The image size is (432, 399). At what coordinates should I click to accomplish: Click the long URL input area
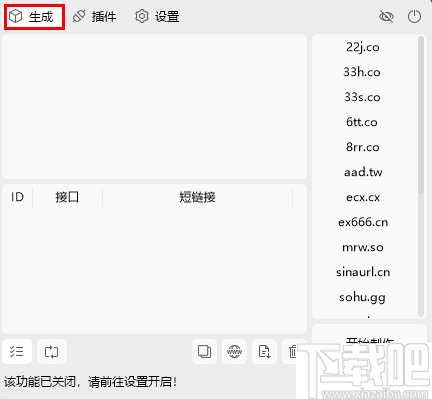(154, 106)
